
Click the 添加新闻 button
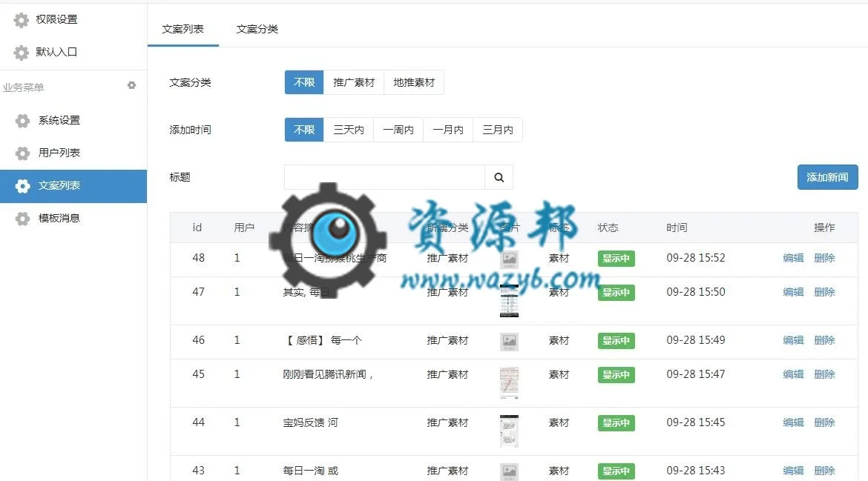(828, 177)
